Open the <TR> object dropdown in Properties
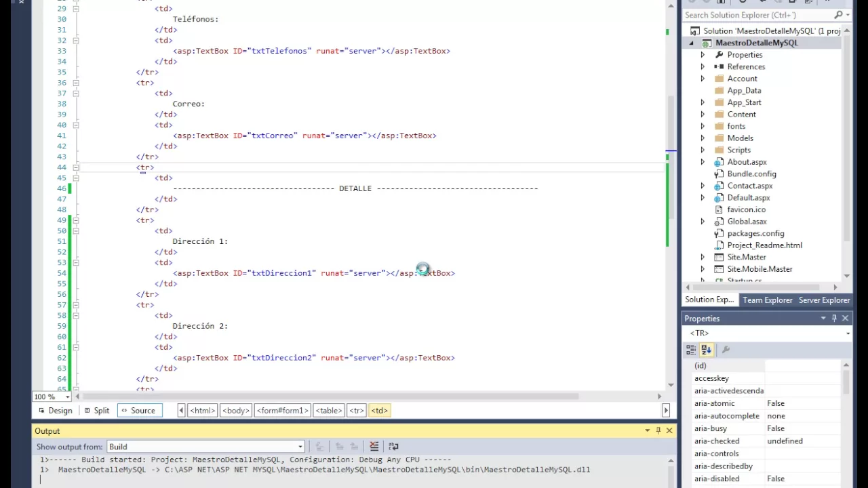Image resolution: width=868 pixels, height=488 pixels. 848,333
